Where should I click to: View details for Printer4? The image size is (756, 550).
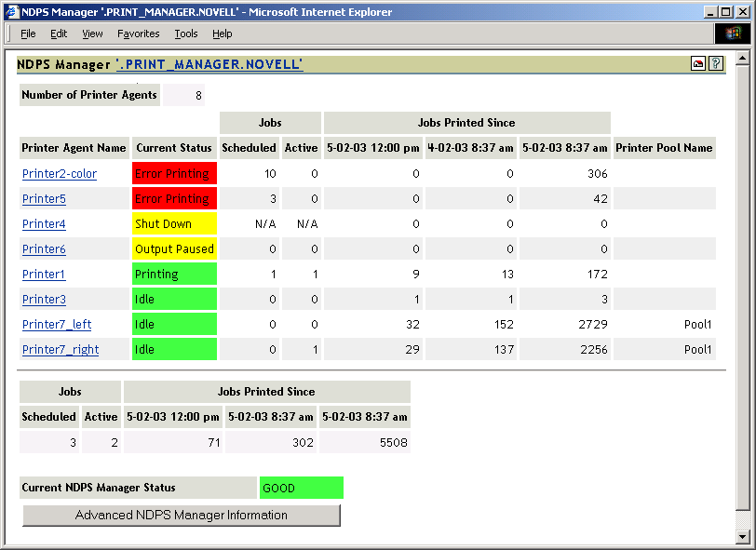tap(44, 223)
